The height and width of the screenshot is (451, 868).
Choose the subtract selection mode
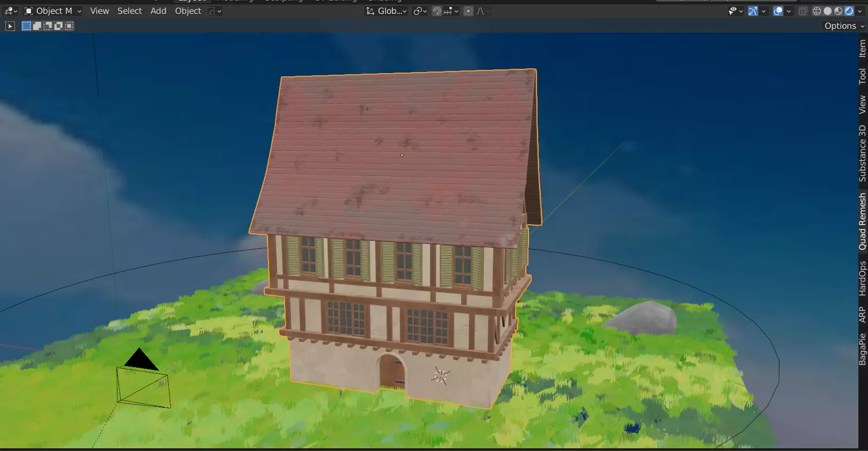48,26
